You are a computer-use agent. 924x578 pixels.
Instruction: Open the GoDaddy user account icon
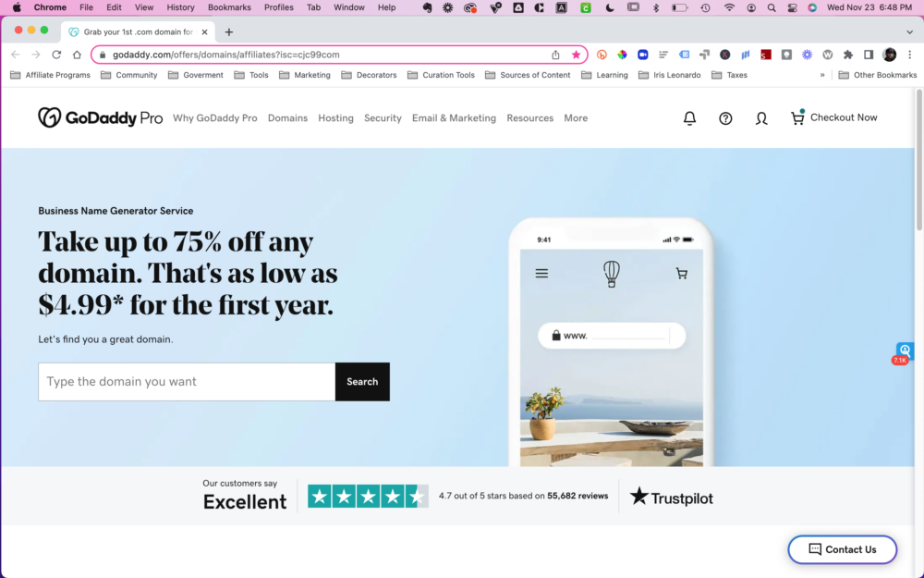pos(761,118)
